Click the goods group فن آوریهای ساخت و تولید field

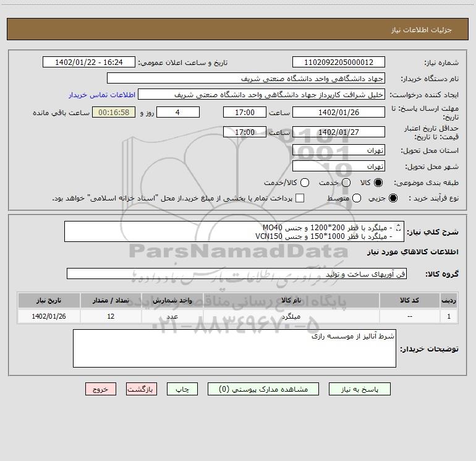click(237, 274)
